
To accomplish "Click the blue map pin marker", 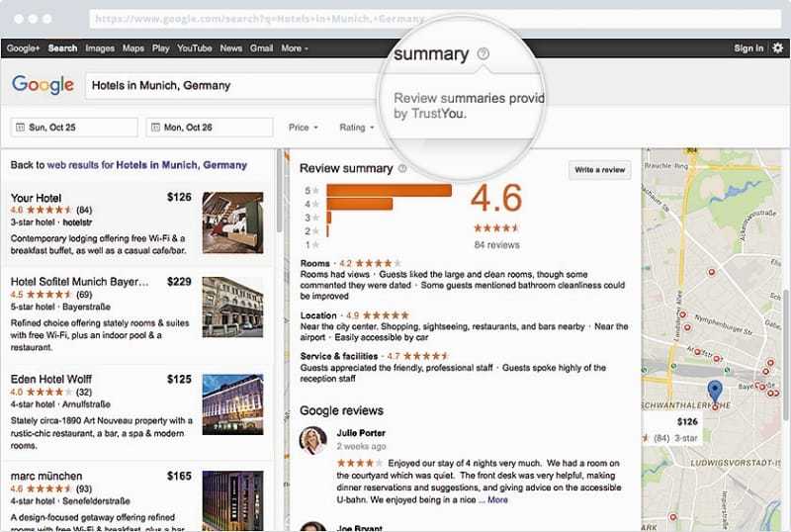I will (x=715, y=391).
